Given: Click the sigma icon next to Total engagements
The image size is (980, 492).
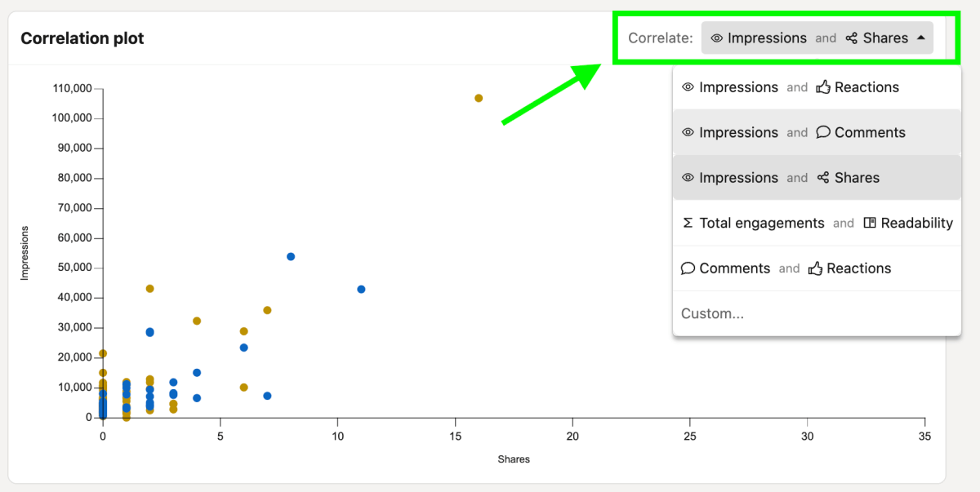Looking at the screenshot, I should [x=688, y=222].
